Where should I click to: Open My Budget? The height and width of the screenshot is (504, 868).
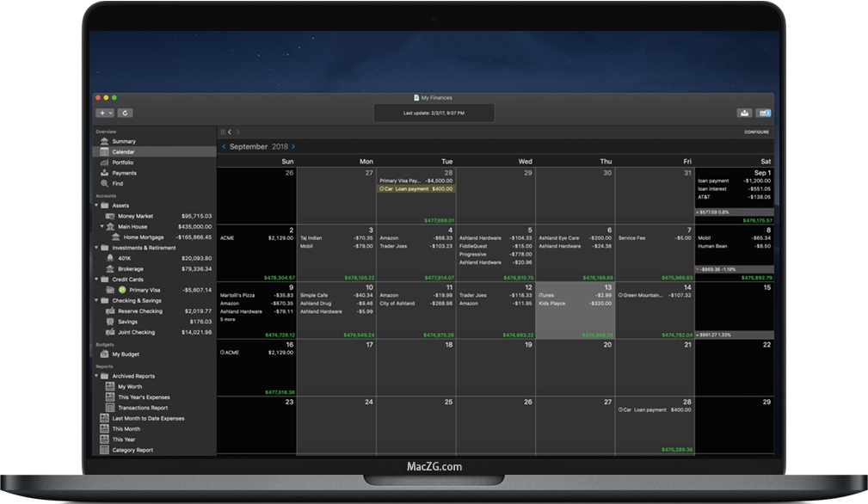(125, 353)
